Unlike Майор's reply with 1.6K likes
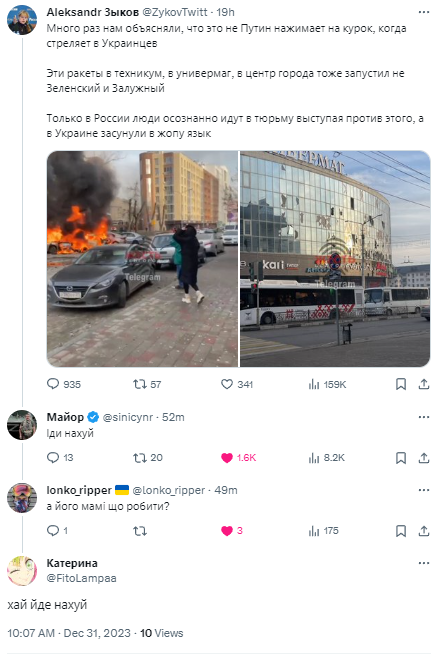The height and width of the screenshot is (663, 441). point(238,458)
